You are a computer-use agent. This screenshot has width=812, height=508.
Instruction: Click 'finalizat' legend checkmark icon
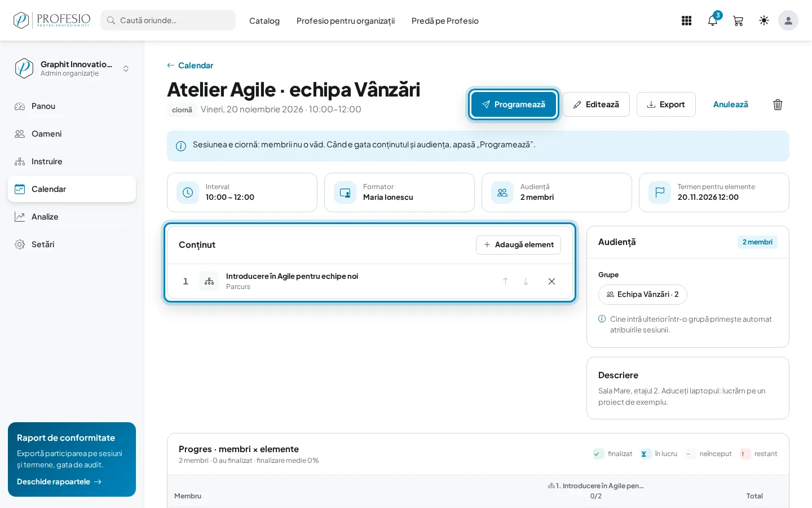(598, 454)
